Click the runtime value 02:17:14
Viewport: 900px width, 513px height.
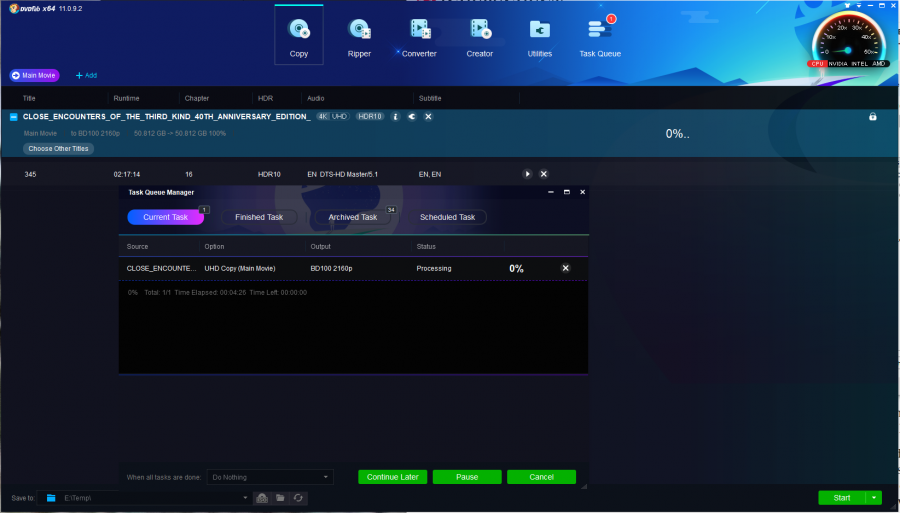pyautogui.click(x=127, y=174)
